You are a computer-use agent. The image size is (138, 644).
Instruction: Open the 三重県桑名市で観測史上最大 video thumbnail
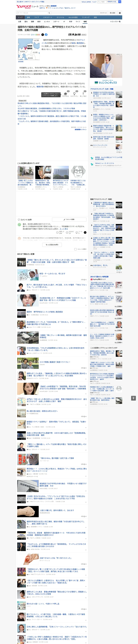(119, 205)
